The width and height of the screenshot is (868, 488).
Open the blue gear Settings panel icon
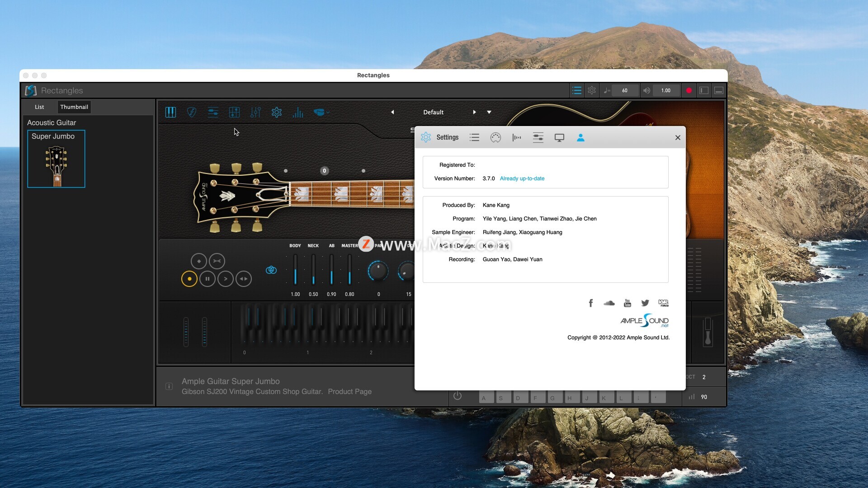277,113
